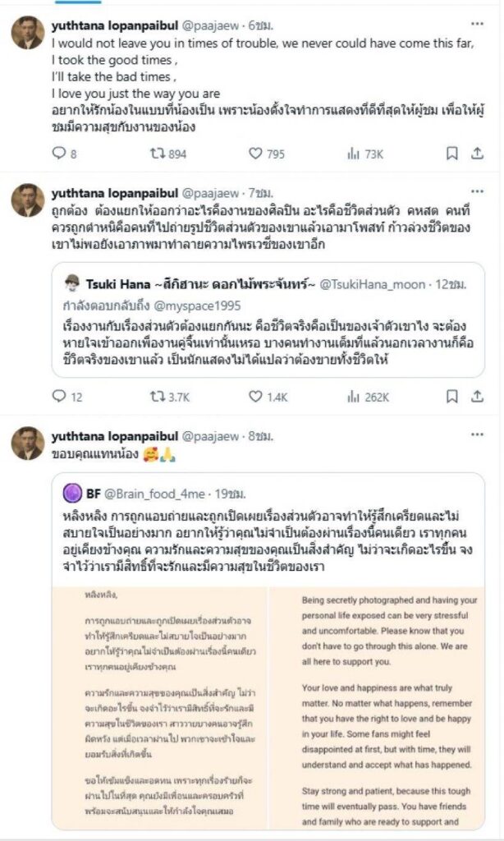
Task: View analytics for the 262K views tweet
Action: coord(354,397)
